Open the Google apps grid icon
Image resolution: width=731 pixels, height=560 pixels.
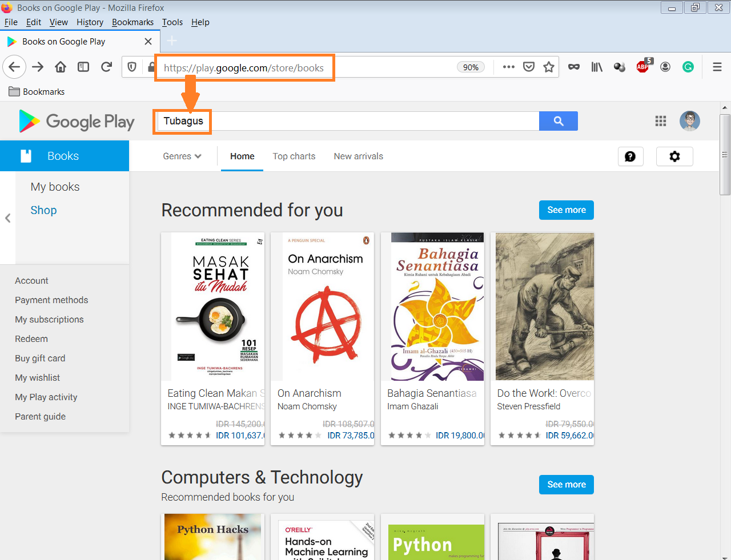661,121
